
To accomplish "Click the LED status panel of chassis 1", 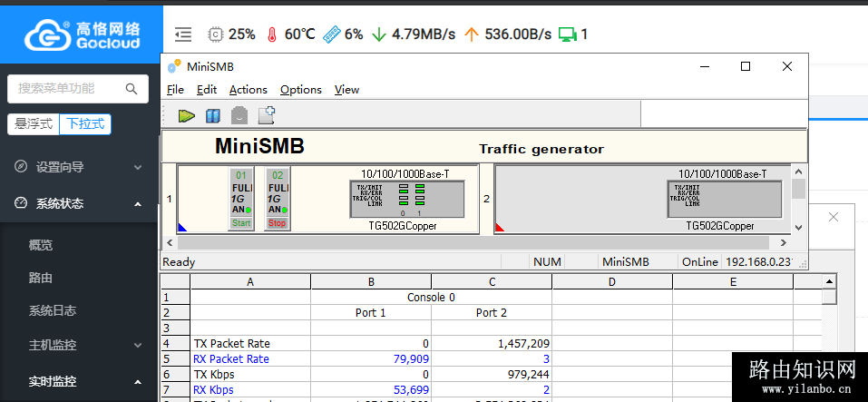I will tap(407, 199).
